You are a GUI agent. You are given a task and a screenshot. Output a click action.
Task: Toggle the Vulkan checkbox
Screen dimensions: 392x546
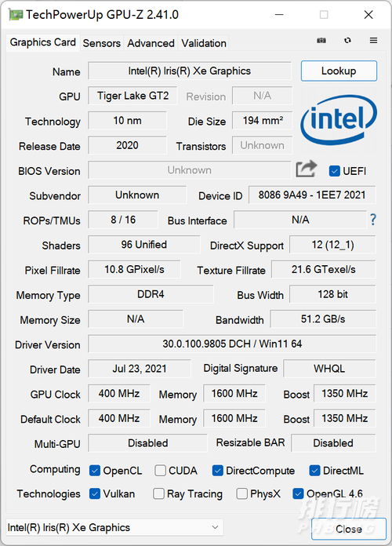click(x=95, y=493)
